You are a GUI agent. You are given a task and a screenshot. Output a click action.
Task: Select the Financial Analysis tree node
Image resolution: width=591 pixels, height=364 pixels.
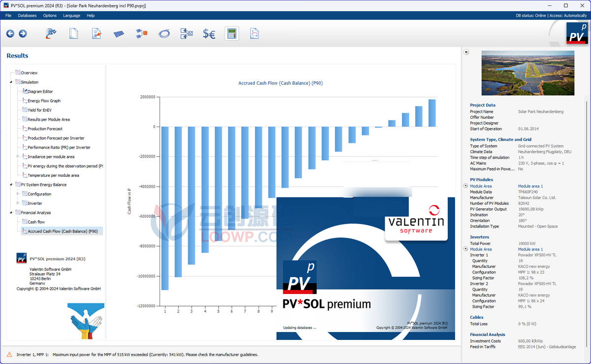[35, 213]
